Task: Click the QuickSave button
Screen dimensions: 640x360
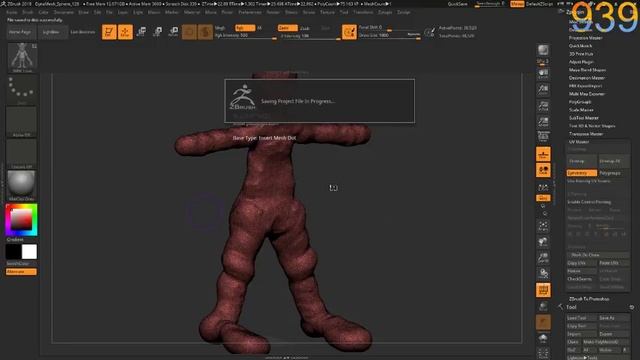Action: tap(458, 4)
